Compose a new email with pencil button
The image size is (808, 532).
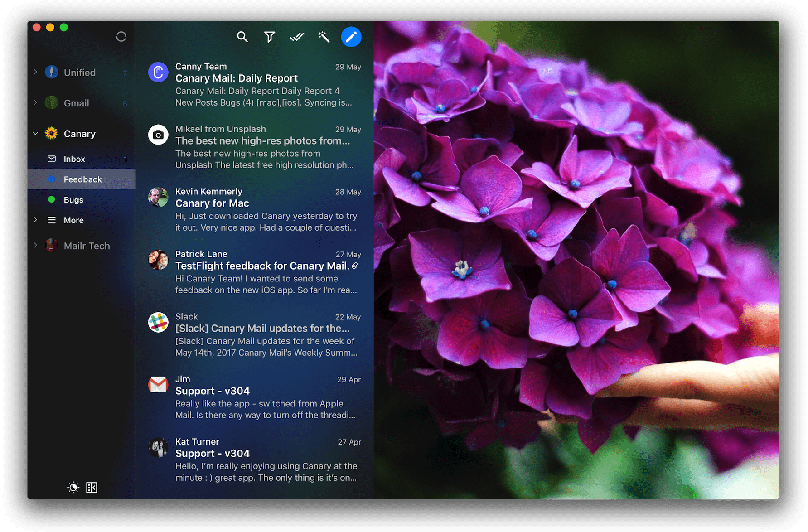click(351, 37)
